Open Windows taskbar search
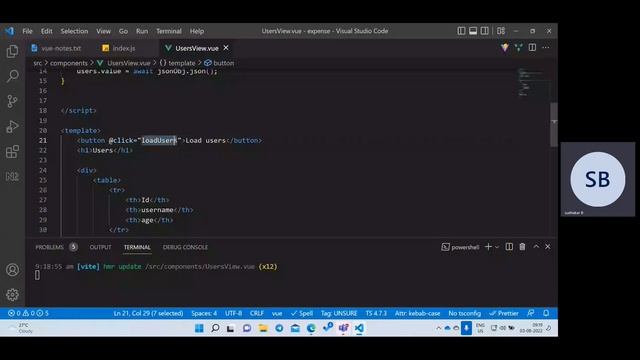 215,328
